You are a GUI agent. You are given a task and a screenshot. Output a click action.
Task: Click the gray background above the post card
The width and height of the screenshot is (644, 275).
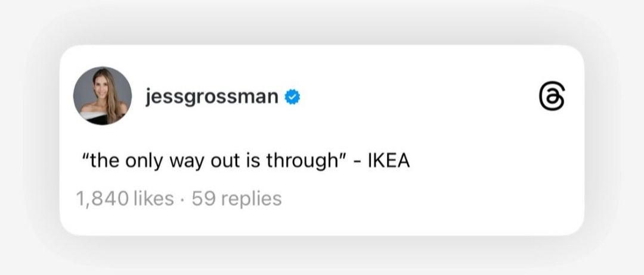[322, 21]
